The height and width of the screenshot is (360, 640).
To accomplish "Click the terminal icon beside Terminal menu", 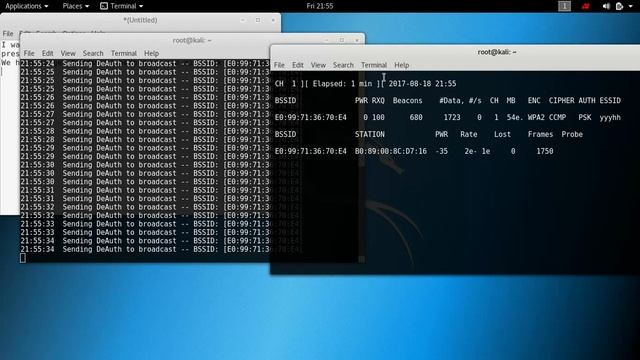I will [x=104, y=6].
